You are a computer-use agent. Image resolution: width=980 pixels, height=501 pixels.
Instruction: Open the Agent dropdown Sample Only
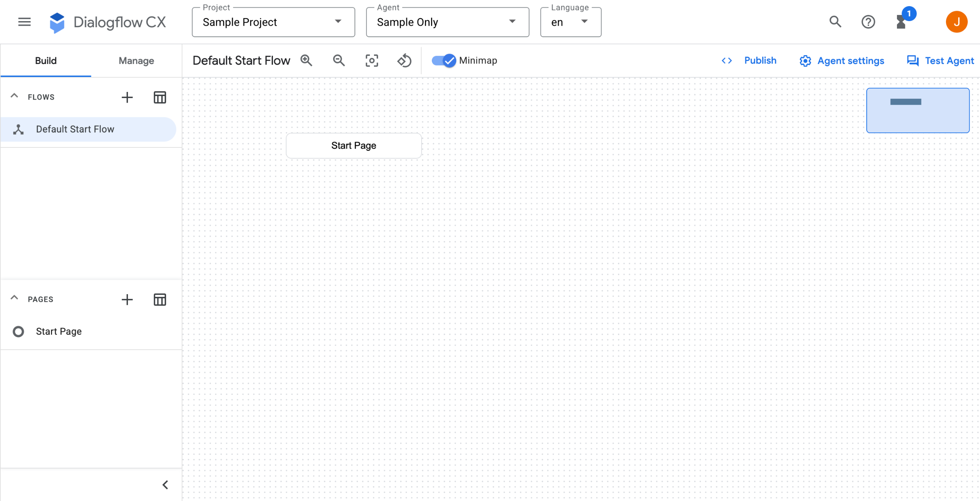click(448, 22)
